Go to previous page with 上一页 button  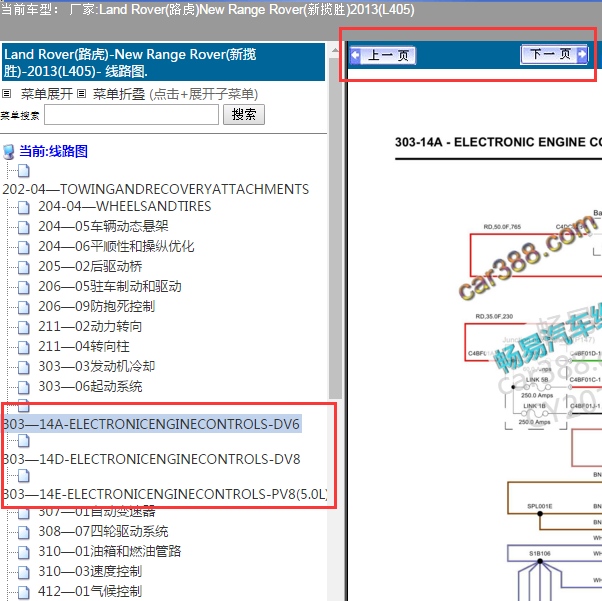[x=383, y=55]
